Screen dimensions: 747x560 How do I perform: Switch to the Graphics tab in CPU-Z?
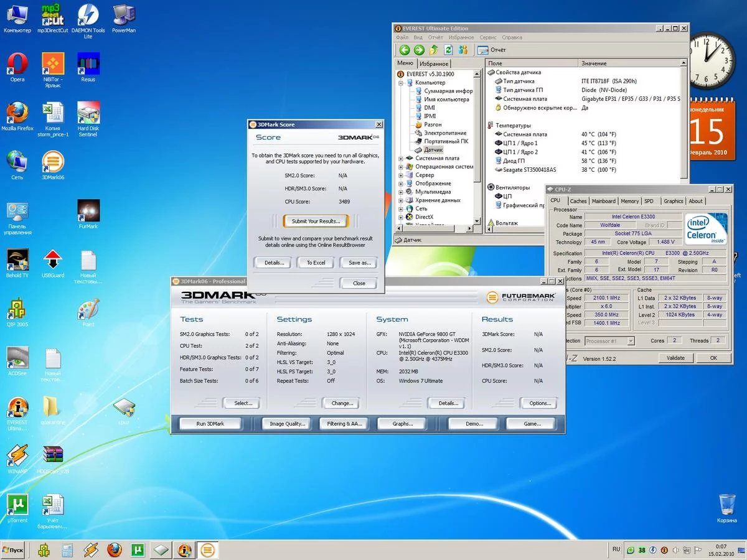pos(673,201)
